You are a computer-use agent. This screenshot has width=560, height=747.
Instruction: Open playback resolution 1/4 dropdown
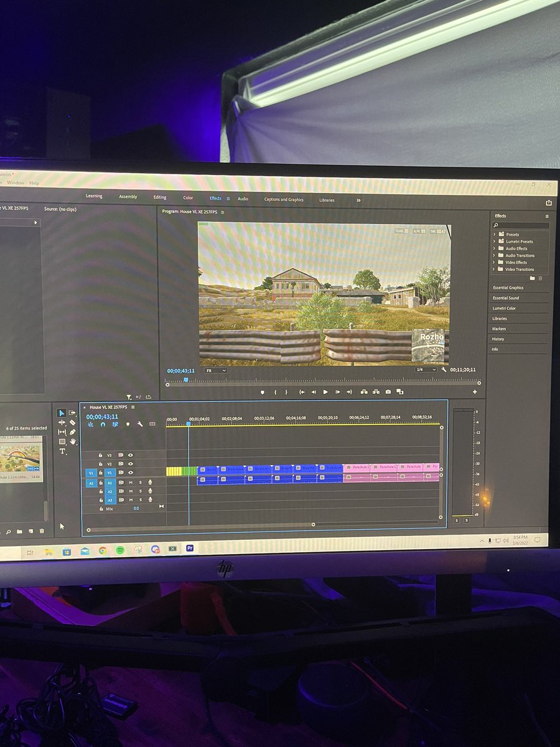pyautogui.click(x=426, y=370)
